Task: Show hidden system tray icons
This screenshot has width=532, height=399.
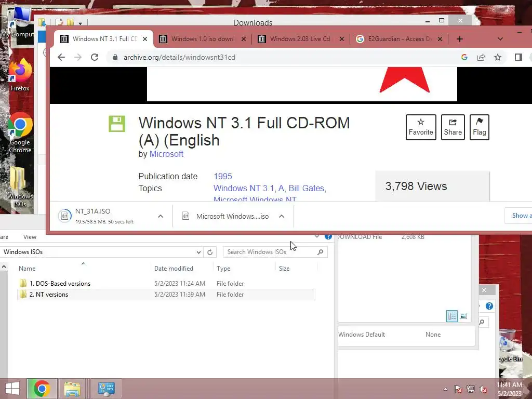Action: (445, 390)
